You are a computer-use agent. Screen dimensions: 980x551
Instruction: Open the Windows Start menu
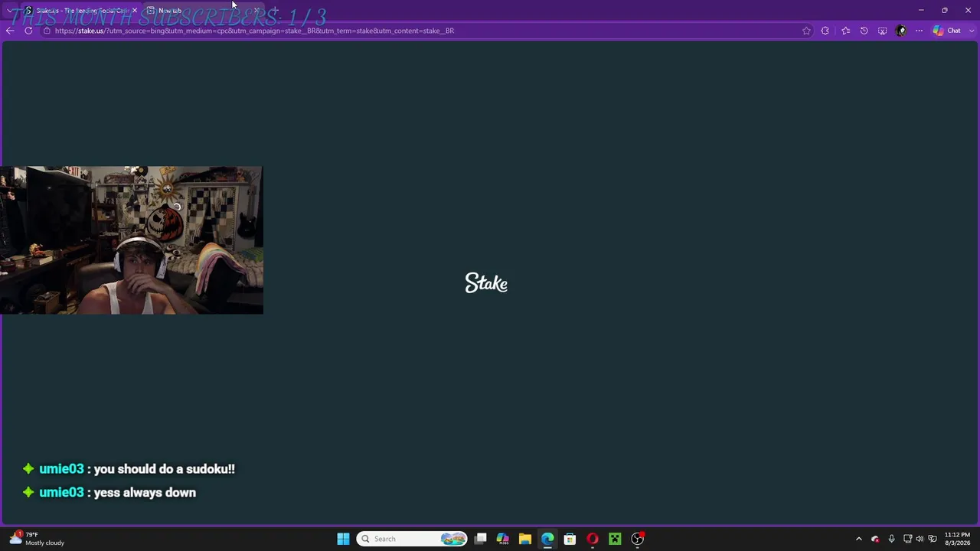[343, 539]
